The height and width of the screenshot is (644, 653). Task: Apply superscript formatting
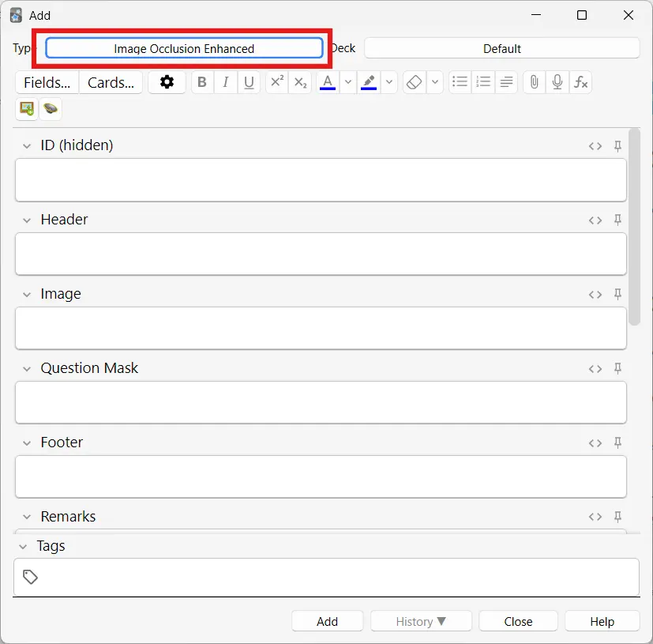click(277, 82)
